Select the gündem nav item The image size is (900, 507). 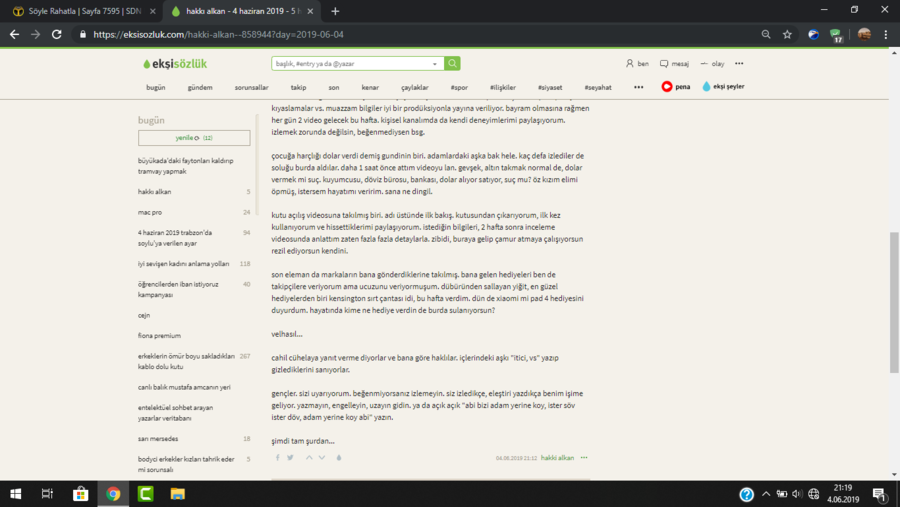tap(200, 87)
